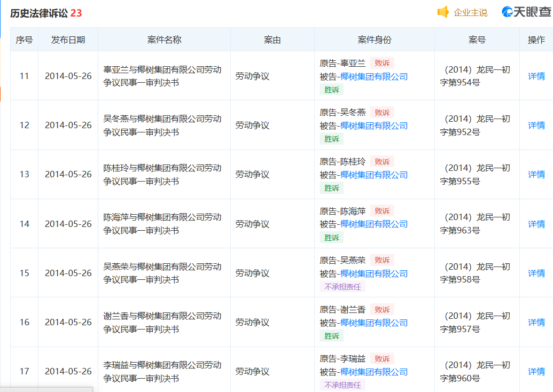Click the 发布日期 column header
This screenshot has width=553, height=392.
(68, 40)
